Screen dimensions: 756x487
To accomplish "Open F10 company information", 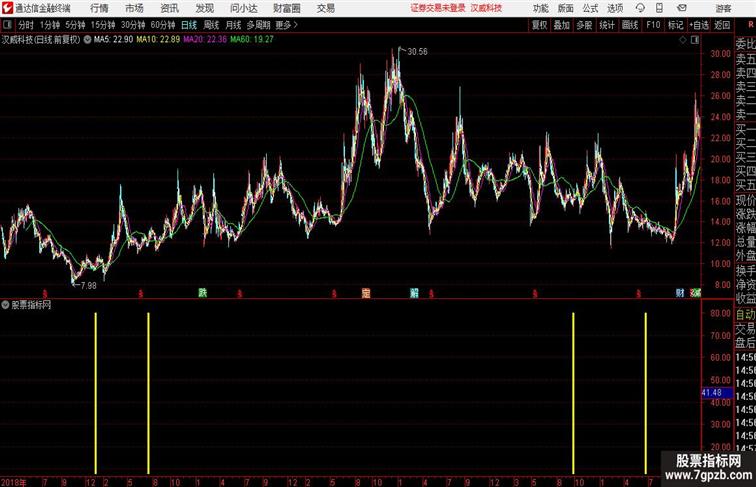I will (653, 25).
